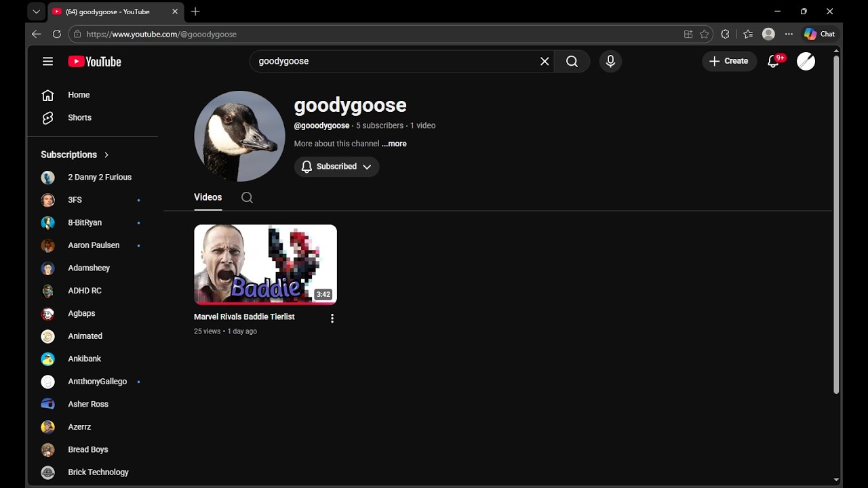The width and height of the screenshot is (868, 488).
Task: Click the goodygoose channel name heading
Action: 350,106
